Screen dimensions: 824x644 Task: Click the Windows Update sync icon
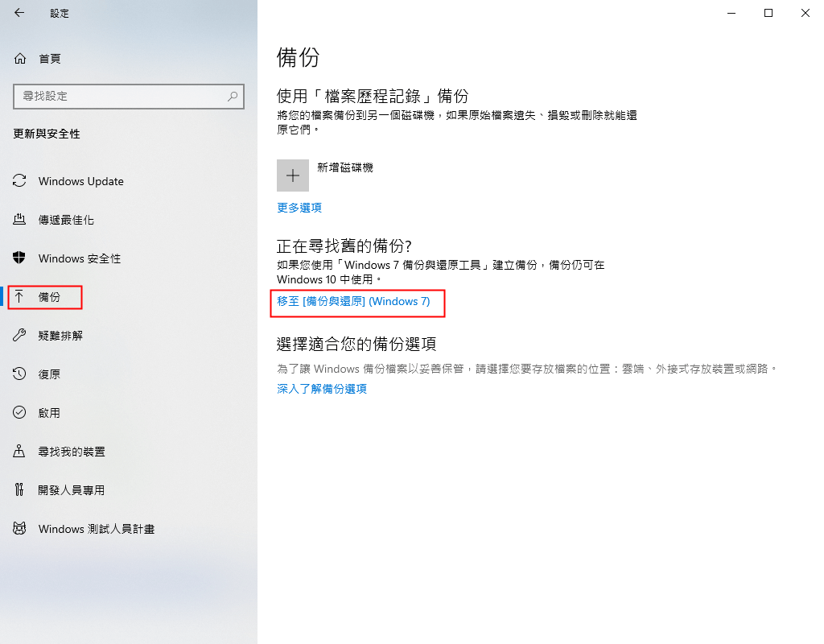tap(19, 181)
